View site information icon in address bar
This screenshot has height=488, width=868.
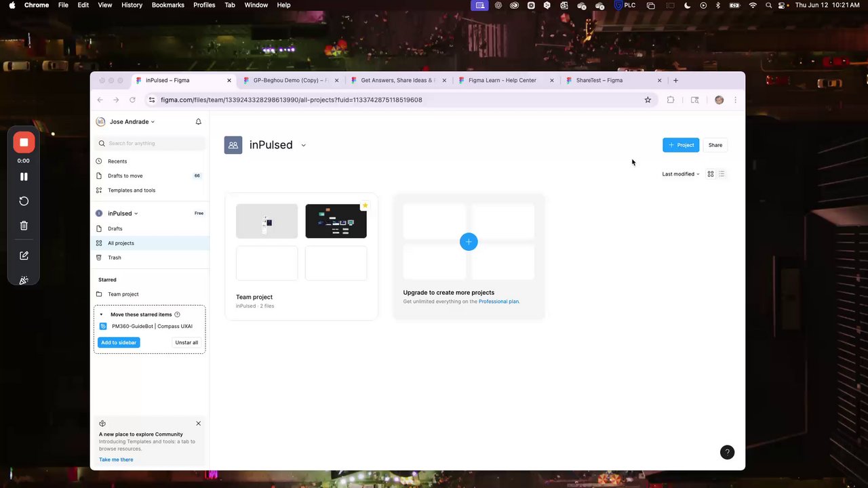coord(152,100)
